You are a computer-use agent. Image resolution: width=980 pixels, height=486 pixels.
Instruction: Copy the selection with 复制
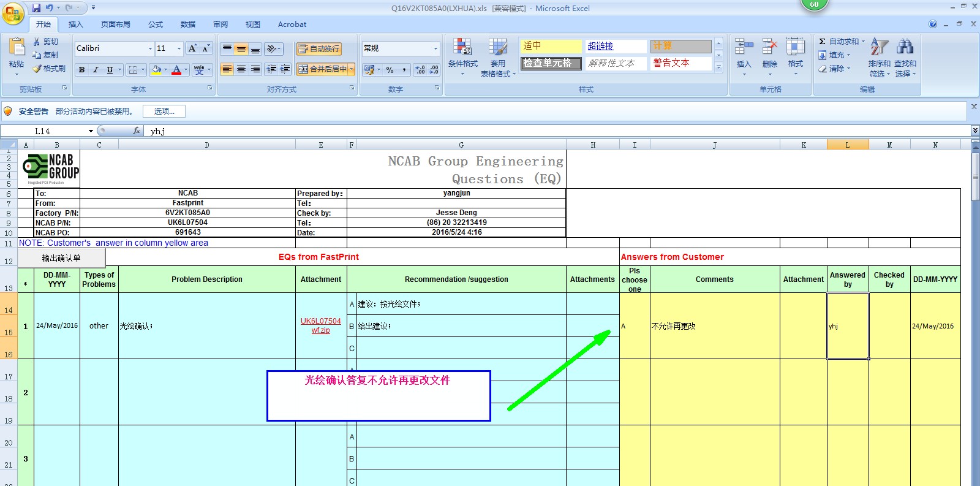tap(47, 55)
